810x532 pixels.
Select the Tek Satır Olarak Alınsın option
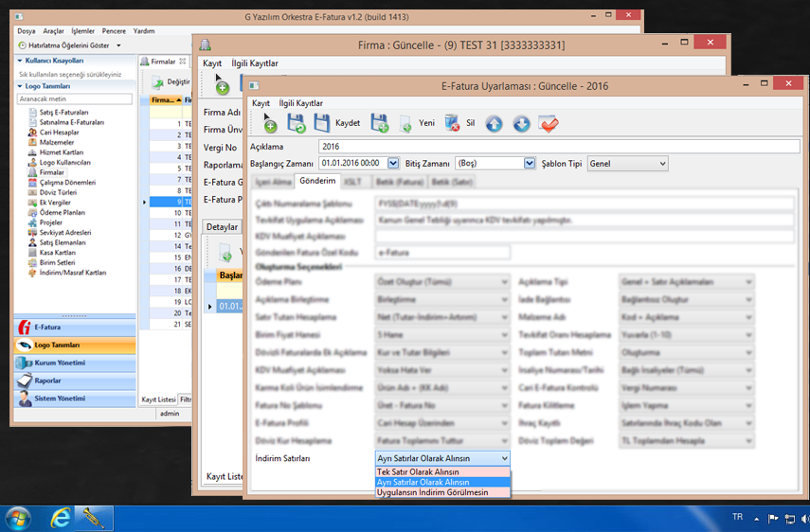(x=442, y=471)
